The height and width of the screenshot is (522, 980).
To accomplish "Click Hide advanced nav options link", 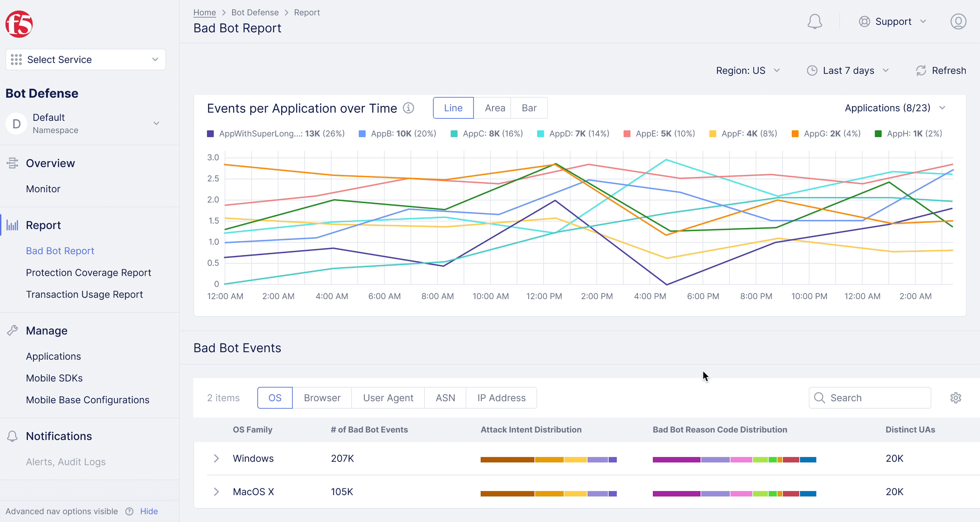I will (x=149, y=511).
